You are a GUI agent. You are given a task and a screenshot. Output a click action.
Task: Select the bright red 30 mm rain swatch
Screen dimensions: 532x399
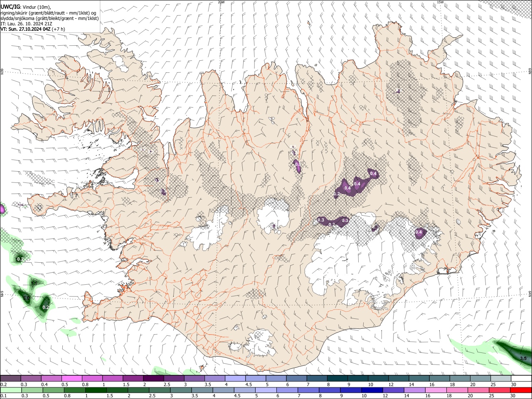[x=521, y=390]
